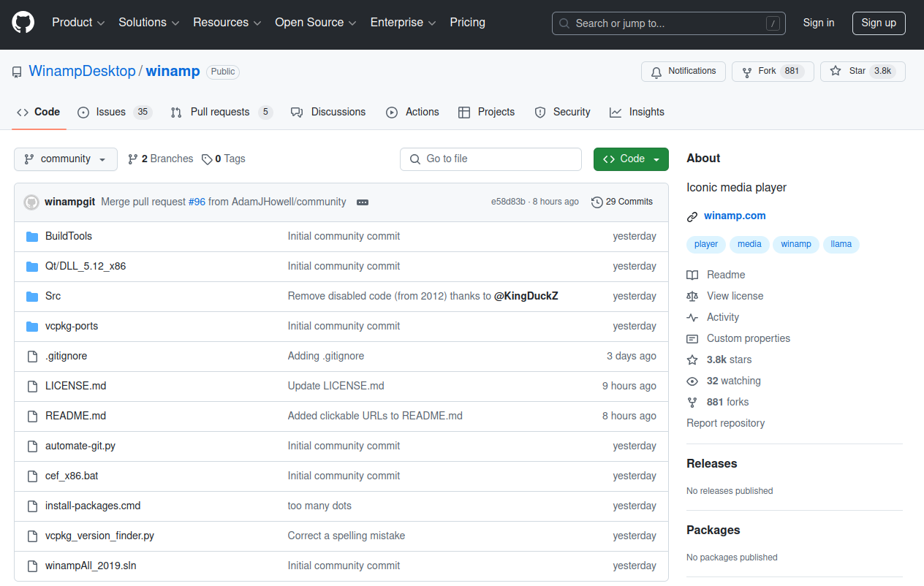Open the winampAll_2019.sln file
Image resolution: width=924 pixels, height=586 pixels.
coord(91,566)
